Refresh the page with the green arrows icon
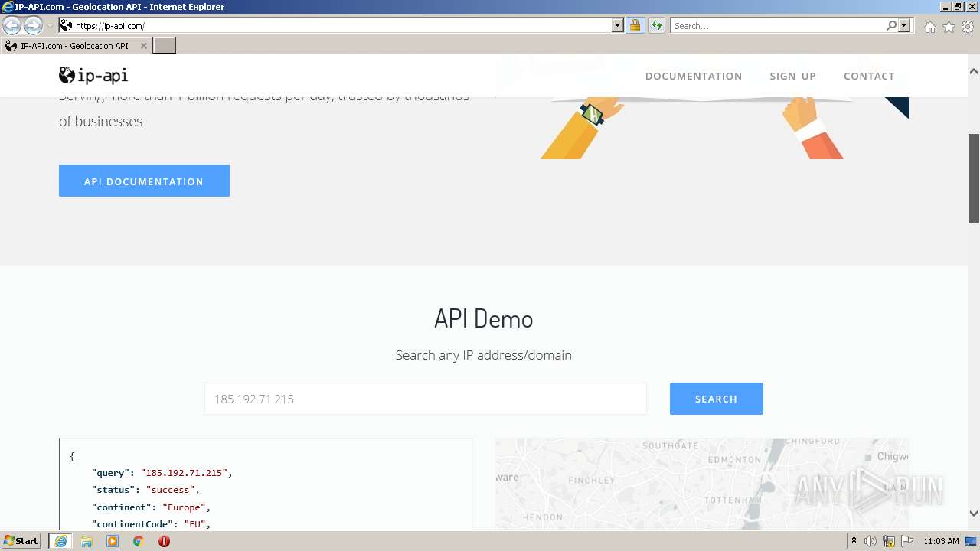This screenshot has height=551, width=980. [656, 26]
